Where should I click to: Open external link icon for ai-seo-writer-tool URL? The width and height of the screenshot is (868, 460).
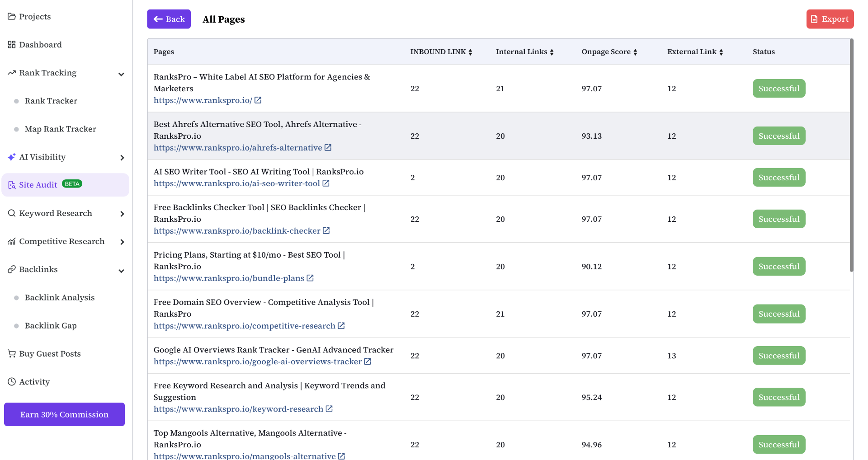(326, 183)
